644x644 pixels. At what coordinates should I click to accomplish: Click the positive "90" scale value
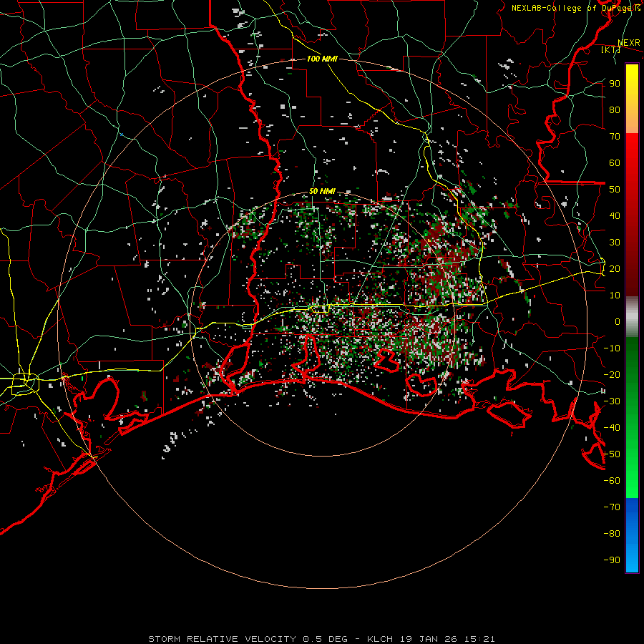615,84
